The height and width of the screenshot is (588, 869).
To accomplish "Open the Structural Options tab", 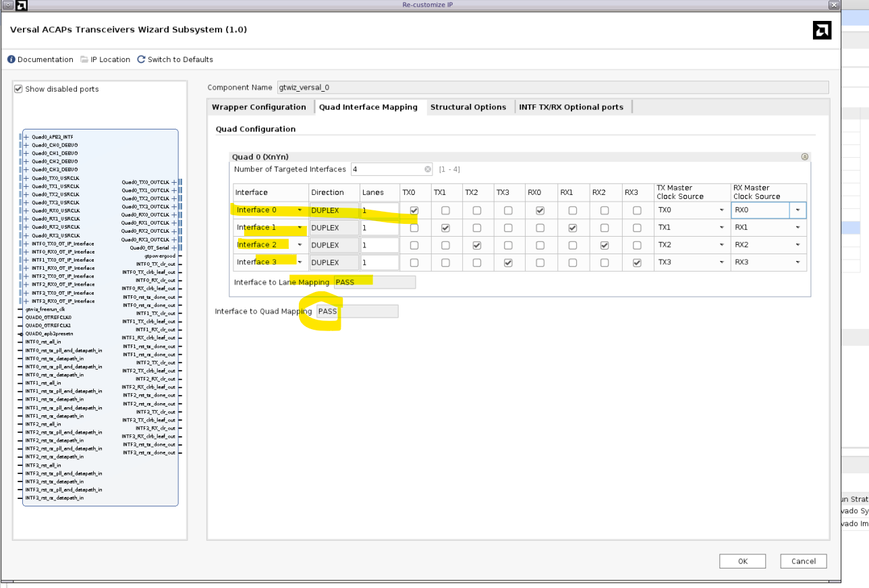I will (468, 107).
